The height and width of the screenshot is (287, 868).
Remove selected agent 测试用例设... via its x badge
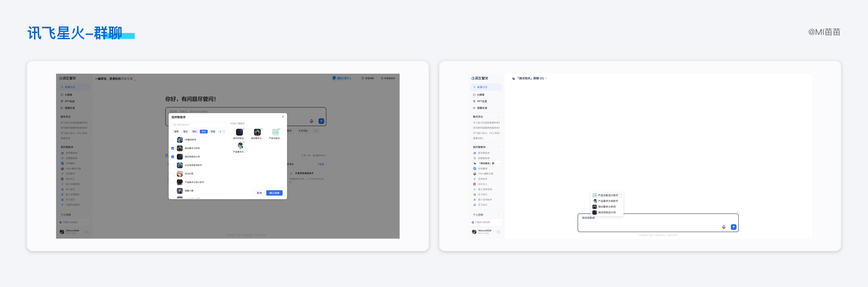243,129
